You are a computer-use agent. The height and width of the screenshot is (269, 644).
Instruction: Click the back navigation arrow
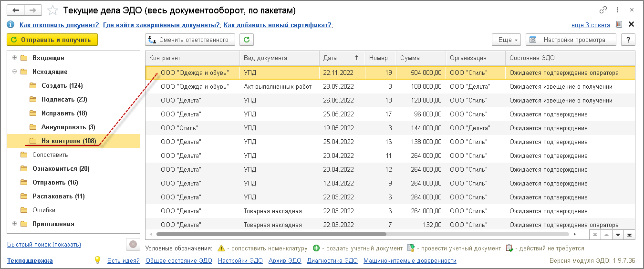point(16,10)
